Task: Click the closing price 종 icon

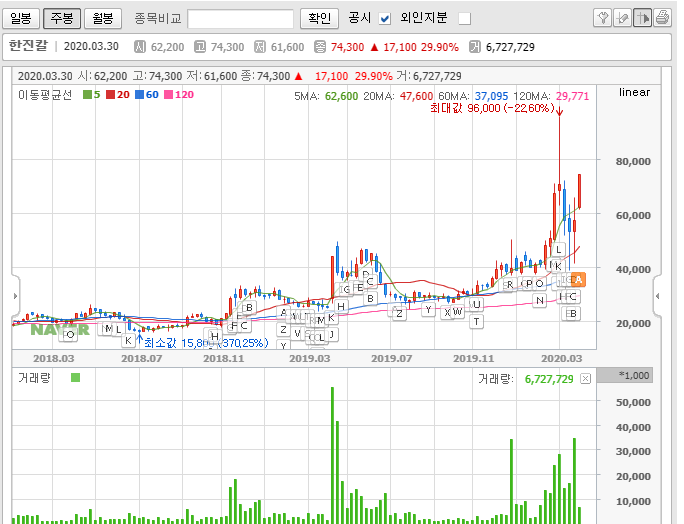Action: tap(320, 47)
